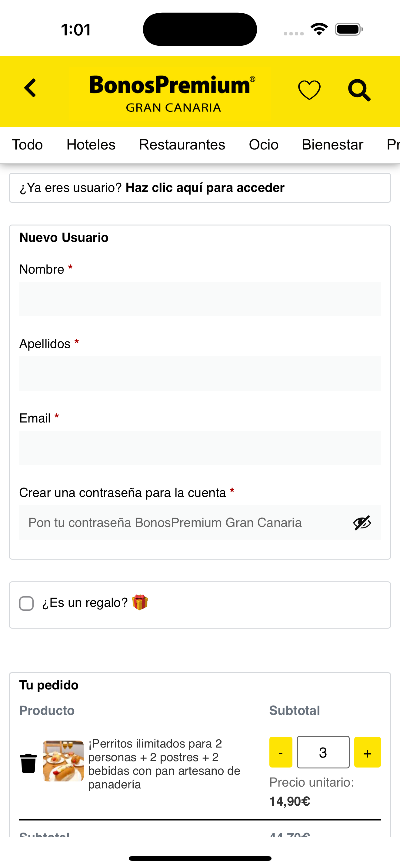
Task: Focus the Nombre input field
Action: [200, 299]
